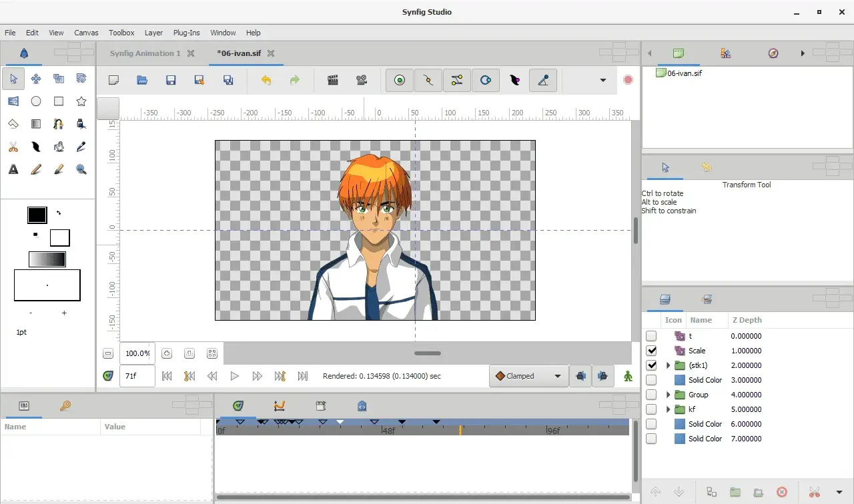This screenshot has height=504, width=854.
Task: Toggle vertex handles display
Action: [x=428, y=80]
